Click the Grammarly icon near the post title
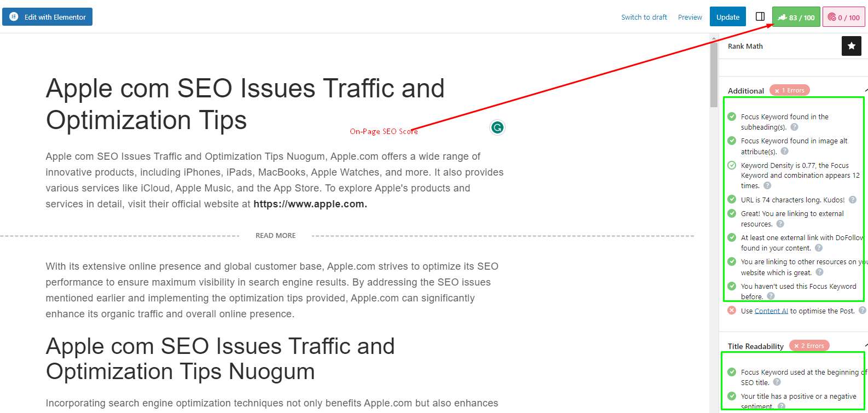Screen dimensions: 868x413 click(497, 127)
